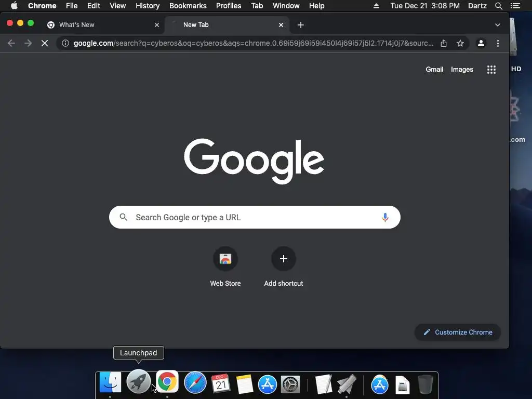Click the Add shortcut plus icon
The image size is (532, 399).
coord(284,259)
